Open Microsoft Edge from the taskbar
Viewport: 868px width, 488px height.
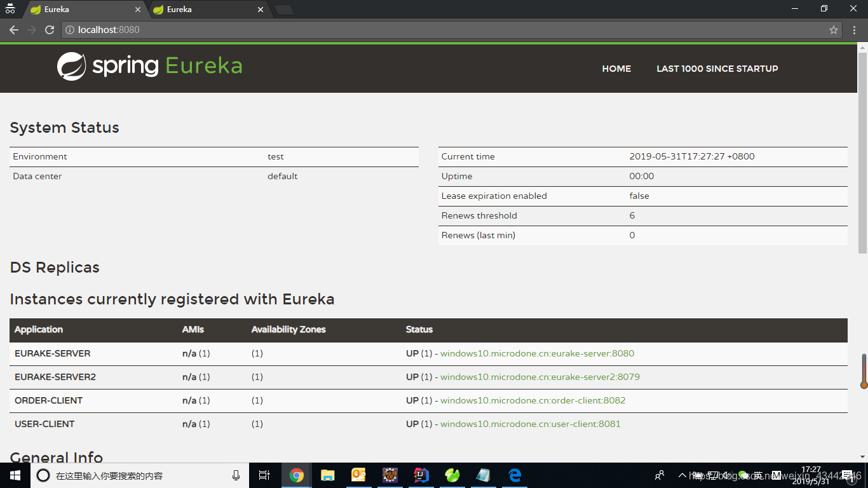(515, 475)
